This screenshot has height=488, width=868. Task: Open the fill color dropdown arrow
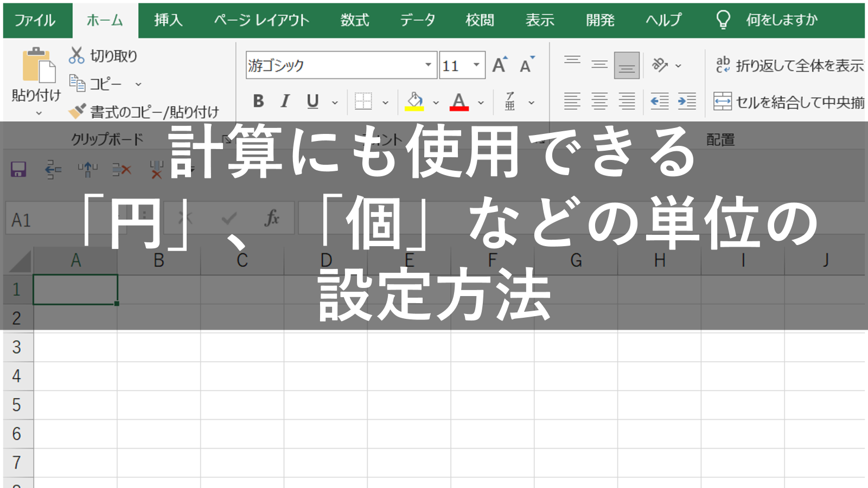pos(436,102)
